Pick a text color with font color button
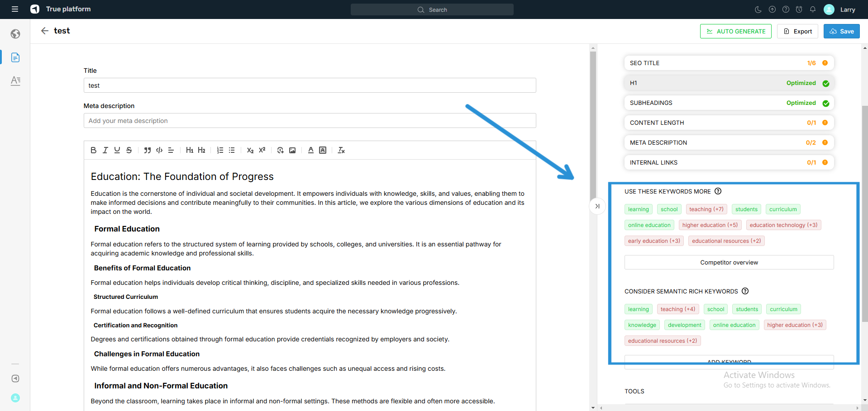868x411 pixels. (311, 150)
